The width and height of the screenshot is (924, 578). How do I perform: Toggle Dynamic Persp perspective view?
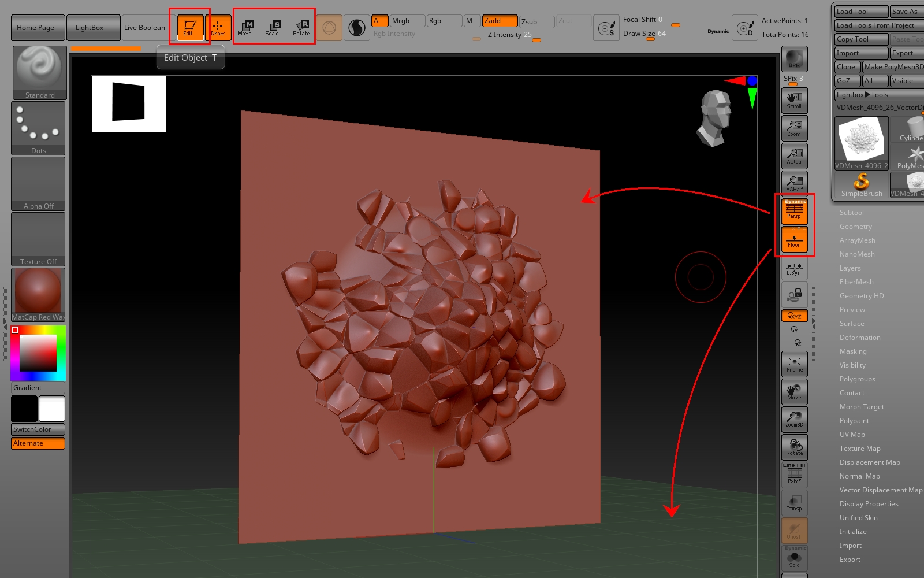click(794, 210)
